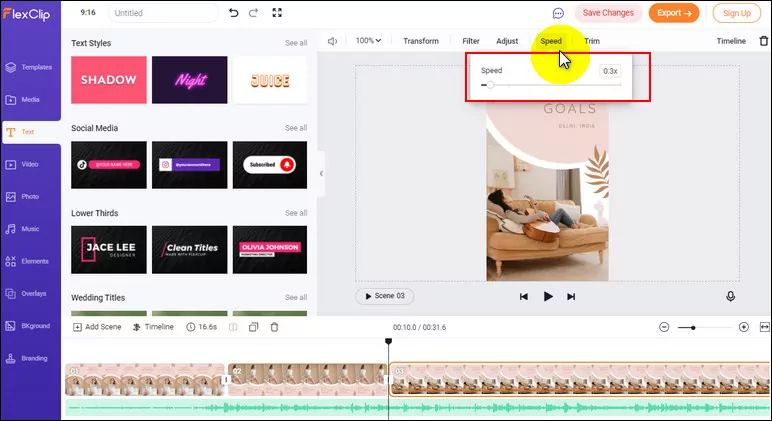
Task: Click the Untitled project name field
Action: pos(163,13)
